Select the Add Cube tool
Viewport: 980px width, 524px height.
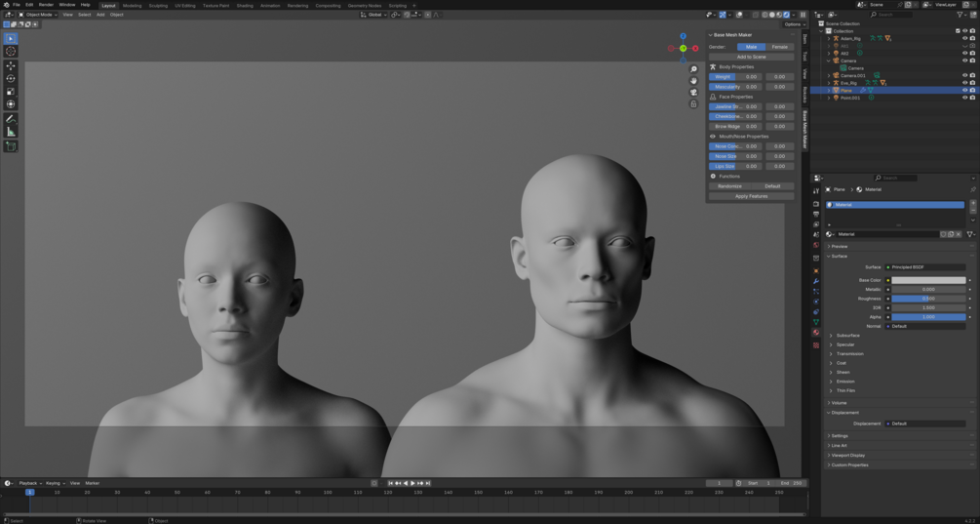[11, 146]
